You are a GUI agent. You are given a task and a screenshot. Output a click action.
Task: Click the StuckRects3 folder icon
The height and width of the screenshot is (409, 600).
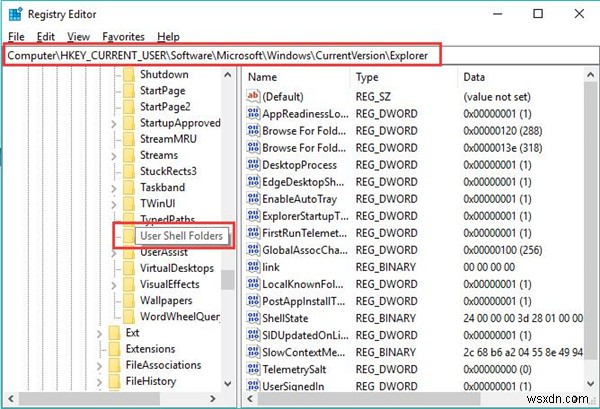(129, 171)
